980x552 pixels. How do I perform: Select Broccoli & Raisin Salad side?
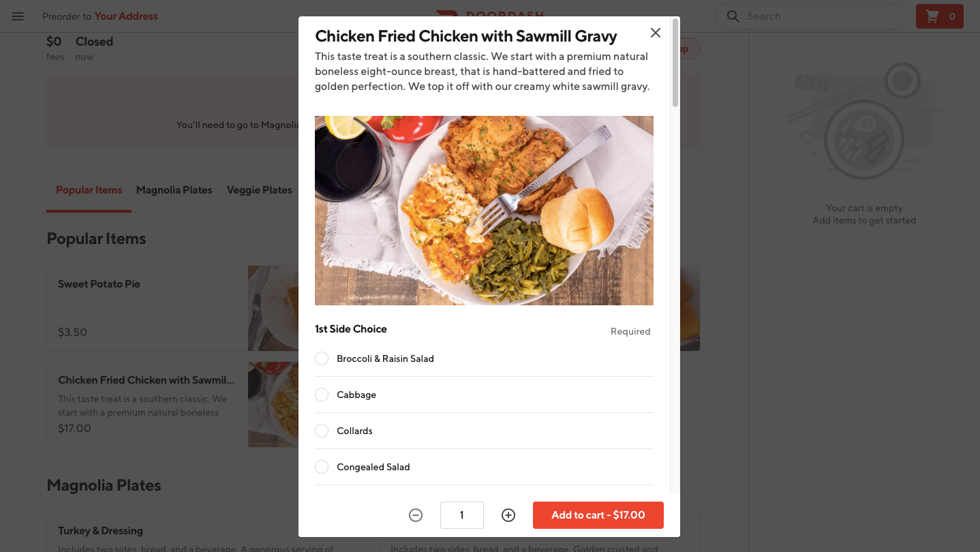point(322,358)
